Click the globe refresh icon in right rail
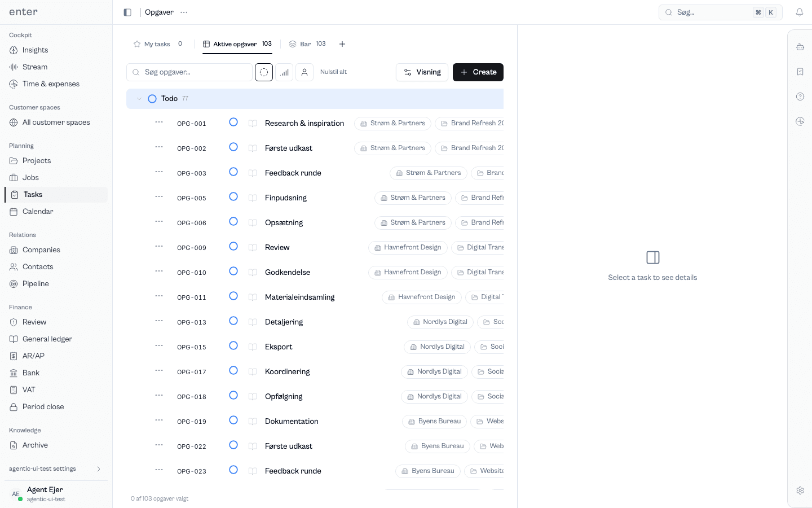Screen dimensions: 812x508 800,121
